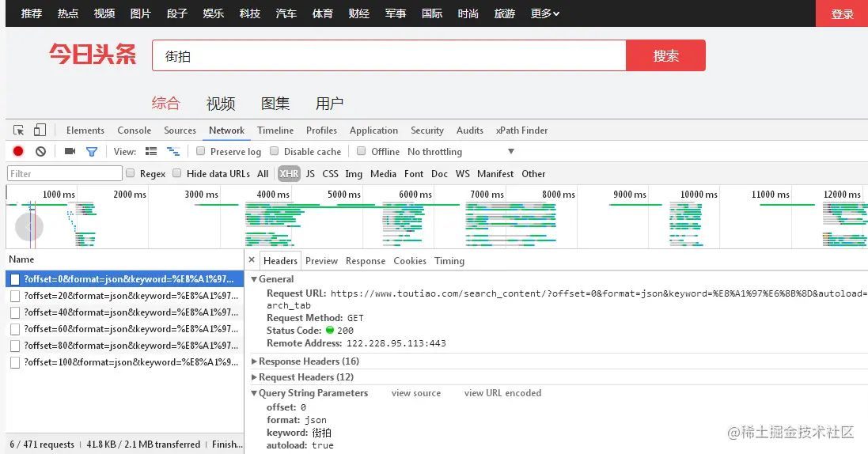This screenshot has width=868, height=454.
Task: Click the 科技 top navigation link
Action: [250, 13]
